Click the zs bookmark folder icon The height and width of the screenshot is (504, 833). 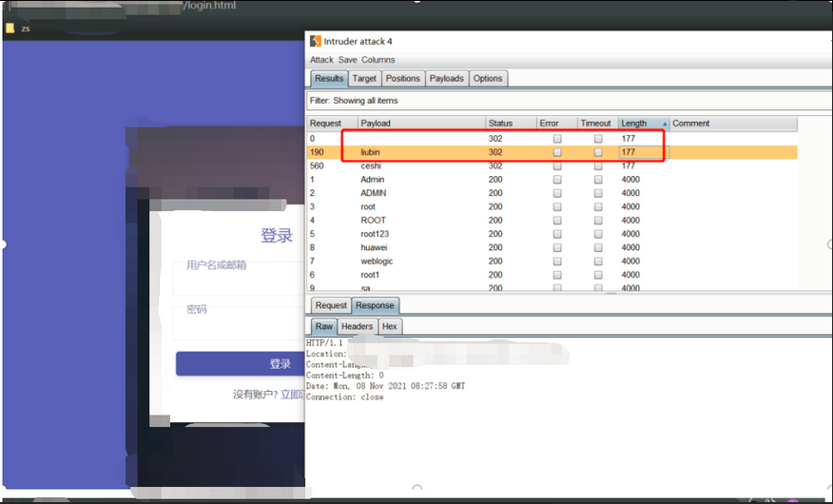pyautogui.click(x=10, y=29)
